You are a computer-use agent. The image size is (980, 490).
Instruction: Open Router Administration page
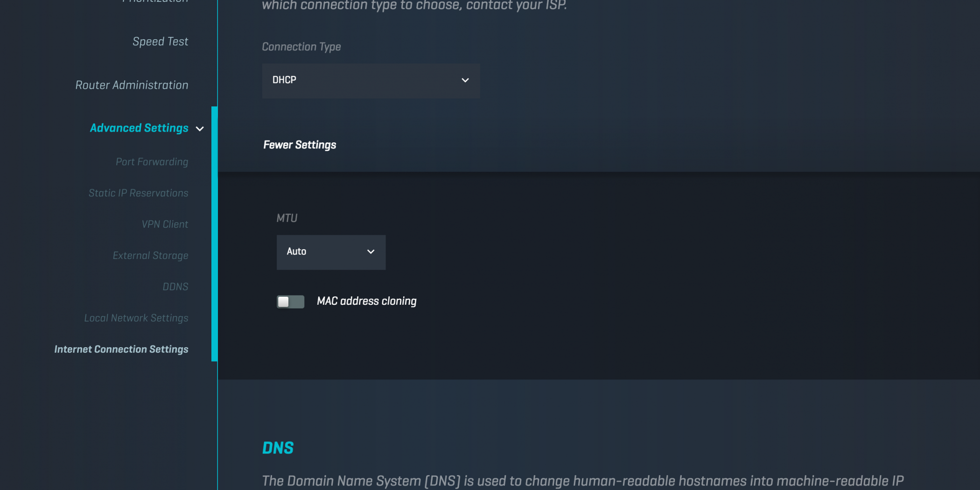(x=132, y=85)
